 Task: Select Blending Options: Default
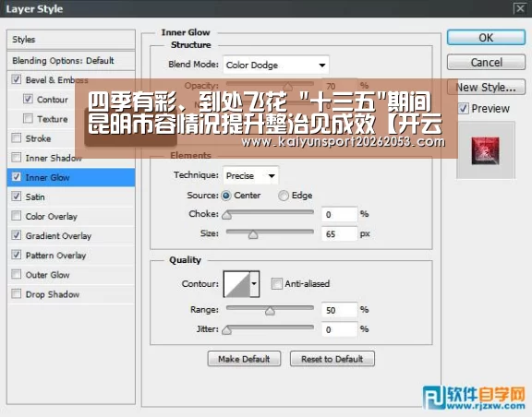pos(71,61)
